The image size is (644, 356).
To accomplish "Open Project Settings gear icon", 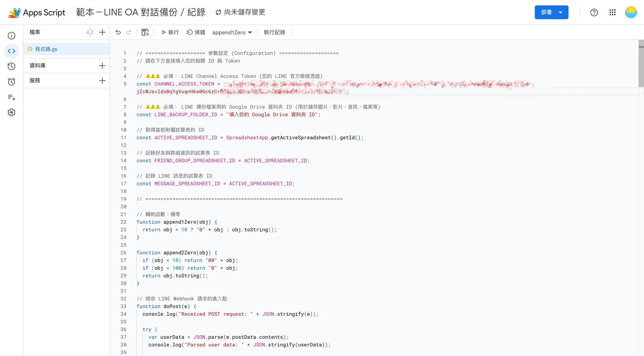I will (x=12, y=112).
